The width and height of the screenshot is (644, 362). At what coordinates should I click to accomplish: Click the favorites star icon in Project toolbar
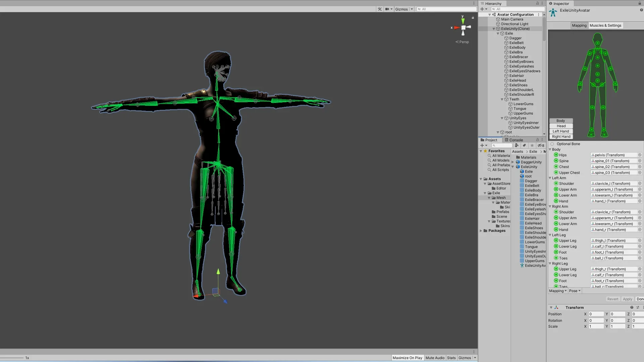click(532, 145)
